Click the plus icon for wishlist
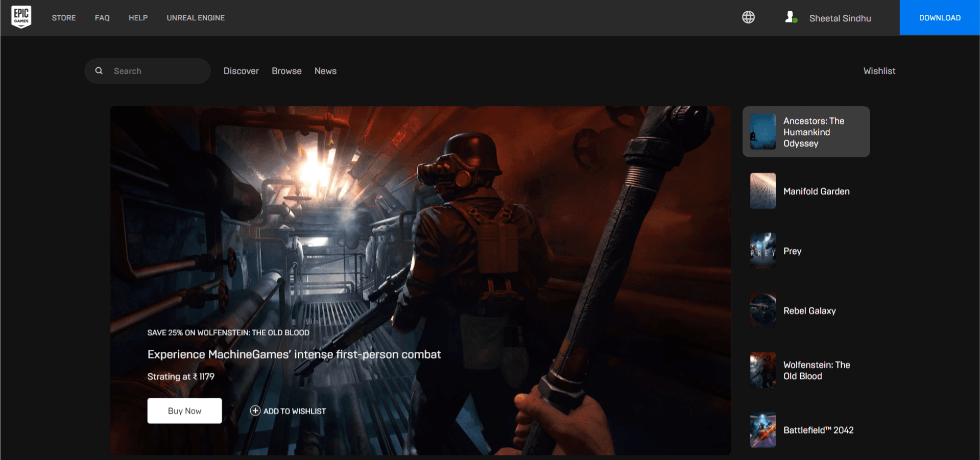Viewport: 980px width, 460px height. 255,410
